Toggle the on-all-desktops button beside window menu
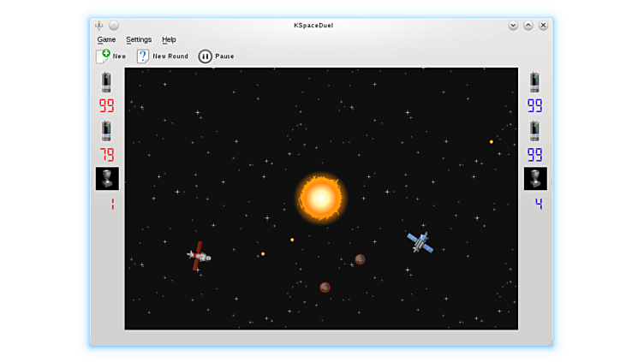Image resolution: width=644 pixels, height=362 pixels. click(x=114, y=26)
